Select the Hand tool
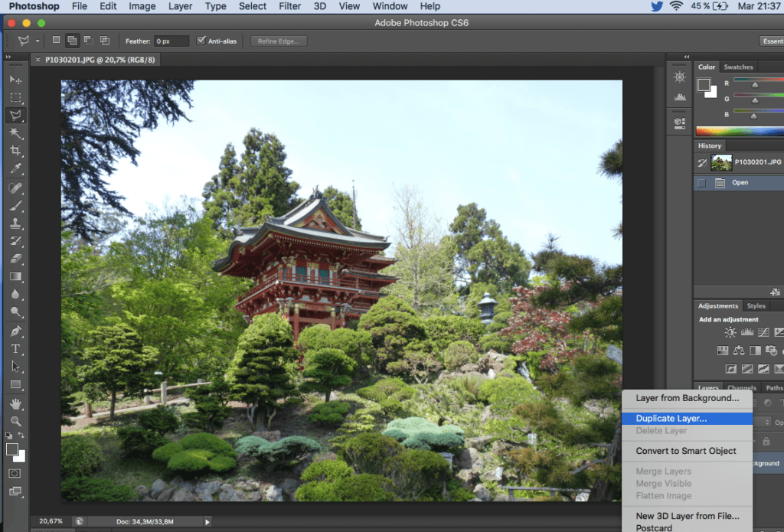The height and width of the screenshot is (532, 784). click(x=15, y=403)
